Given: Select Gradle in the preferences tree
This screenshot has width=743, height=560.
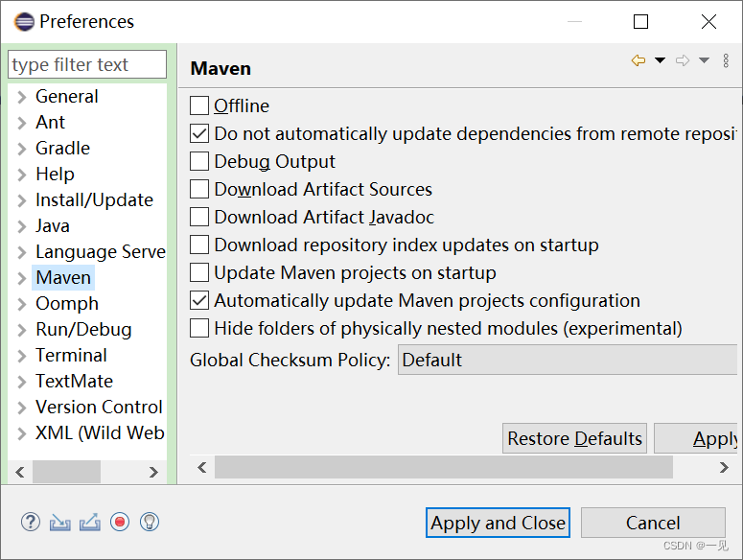Looking at the screenshot, I should coord(62,149).
